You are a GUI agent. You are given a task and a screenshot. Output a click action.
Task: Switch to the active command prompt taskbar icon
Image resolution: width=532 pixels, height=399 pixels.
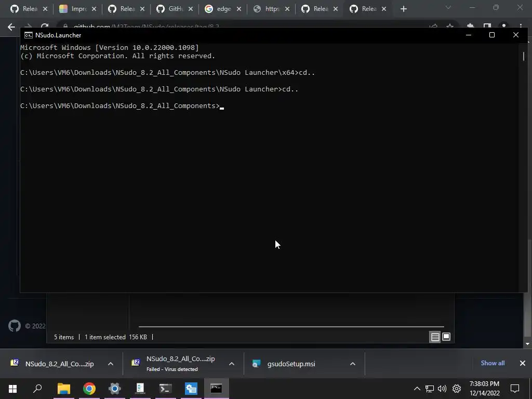pos(216,389)
